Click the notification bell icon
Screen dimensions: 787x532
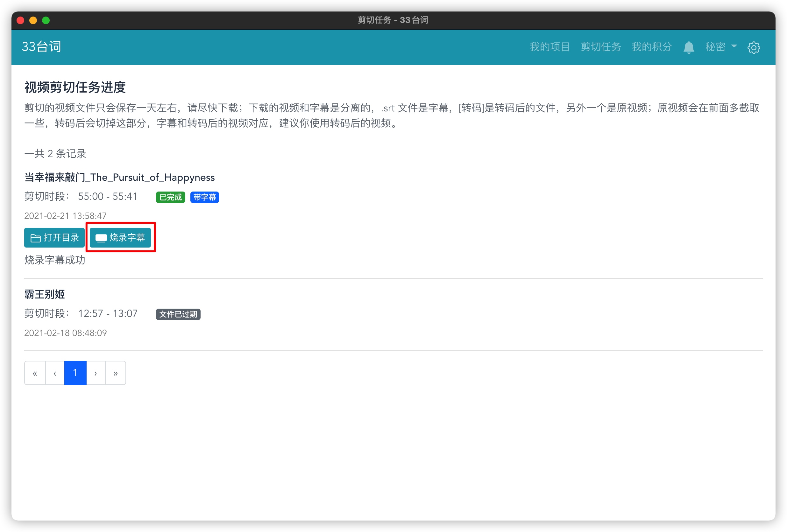click(688, 47)
